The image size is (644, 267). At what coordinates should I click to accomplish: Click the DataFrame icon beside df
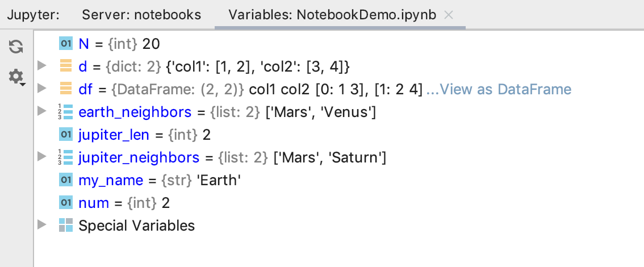pyautogui.click(x=66, y=89)
